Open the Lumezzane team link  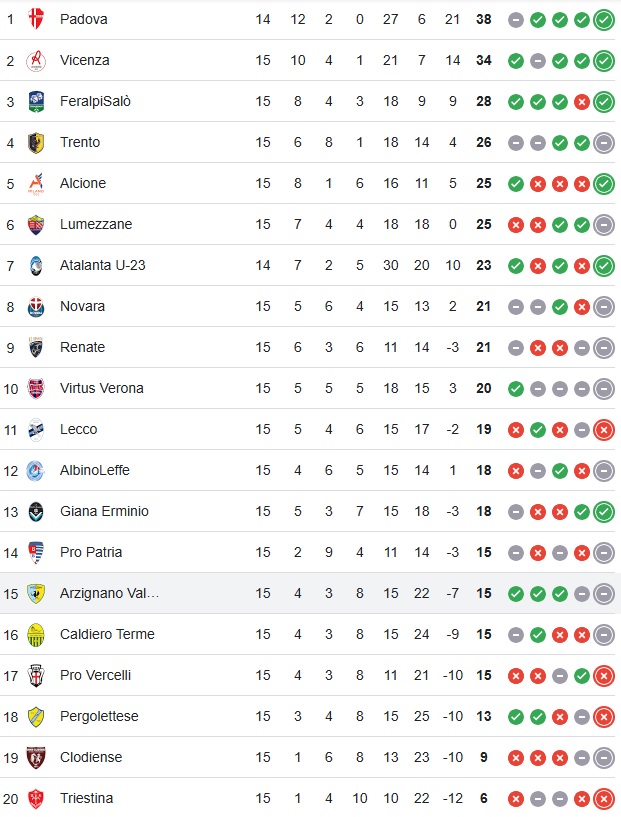pyautogui.click(x=96, y=225)
